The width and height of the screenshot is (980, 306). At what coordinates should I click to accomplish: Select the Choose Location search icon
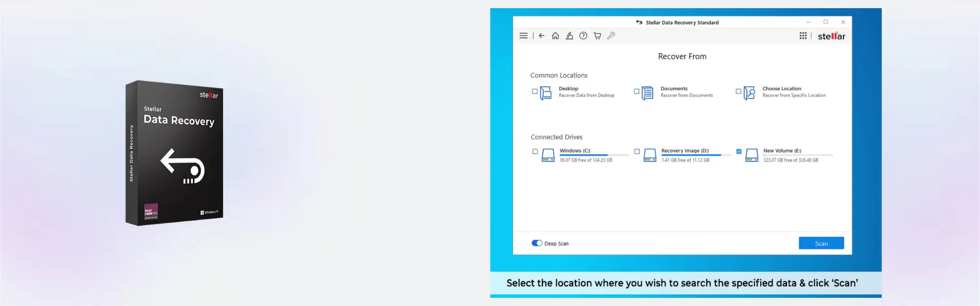pyautogui.click(x=749, y=93)
